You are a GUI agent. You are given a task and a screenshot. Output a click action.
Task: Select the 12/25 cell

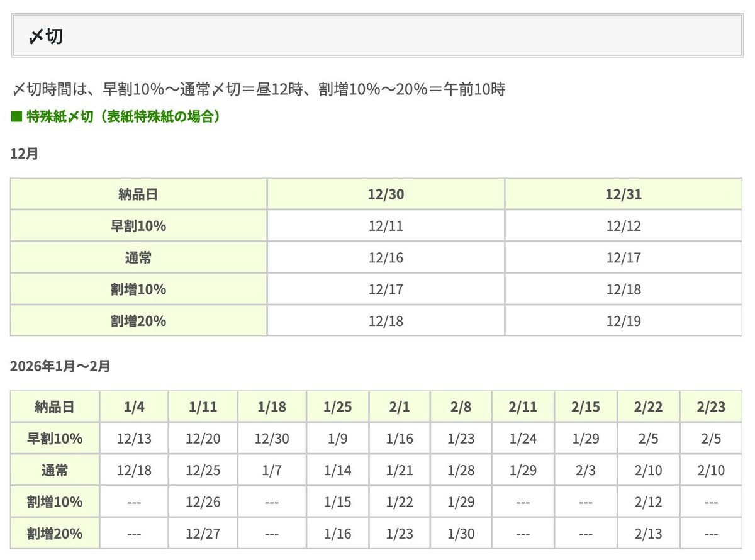(203, 471)
